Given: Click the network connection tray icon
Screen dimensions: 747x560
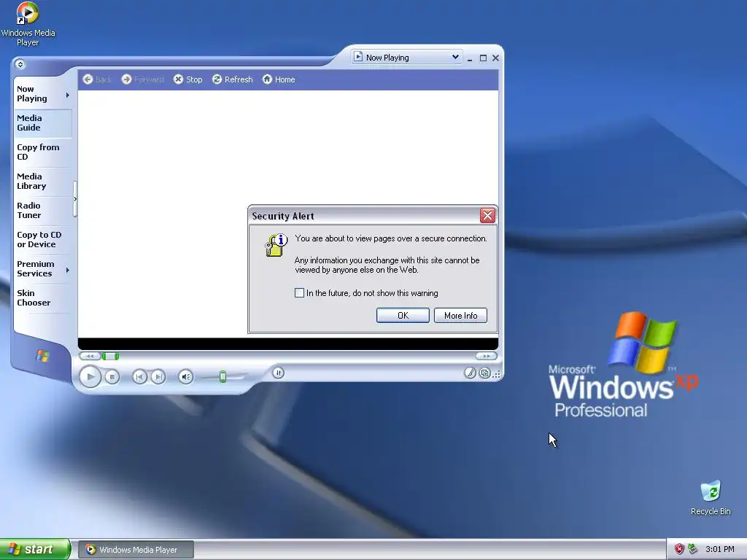Looking at the screenshot, I should click(692, 549).
